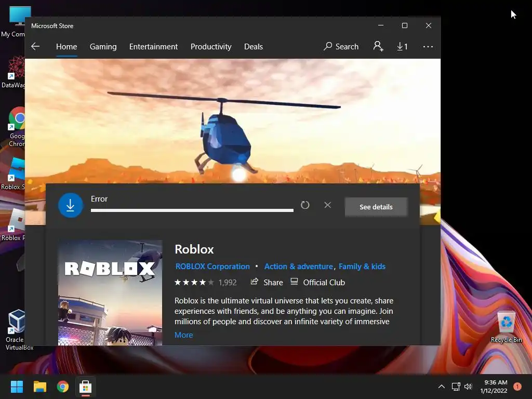
Task: Click the See details button
Action: click(x=376, y=207)
